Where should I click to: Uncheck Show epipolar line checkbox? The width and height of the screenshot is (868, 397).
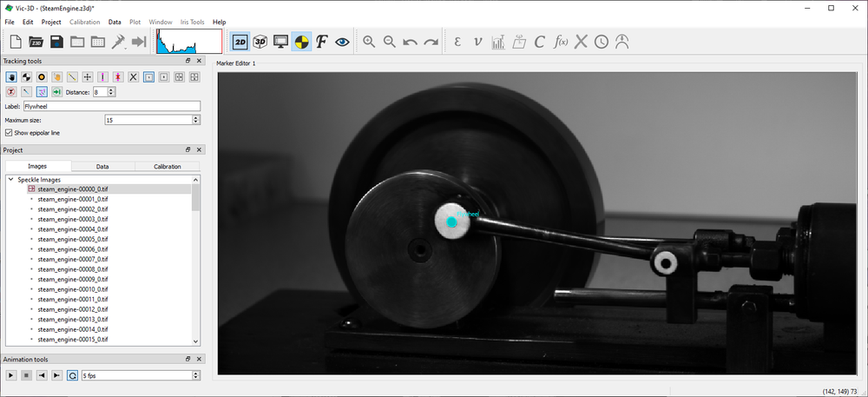(9, 133)
